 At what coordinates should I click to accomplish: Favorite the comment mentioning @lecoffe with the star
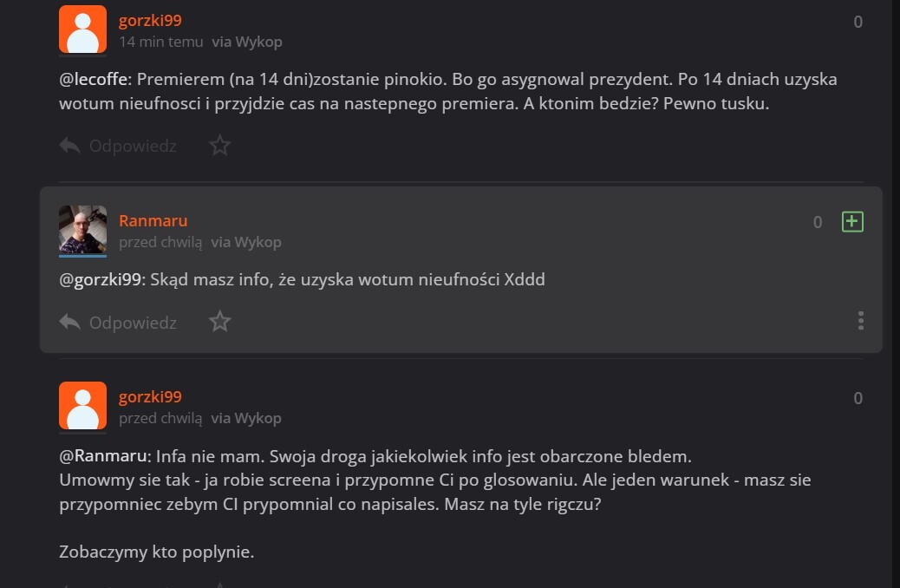[x=220, y=146]
